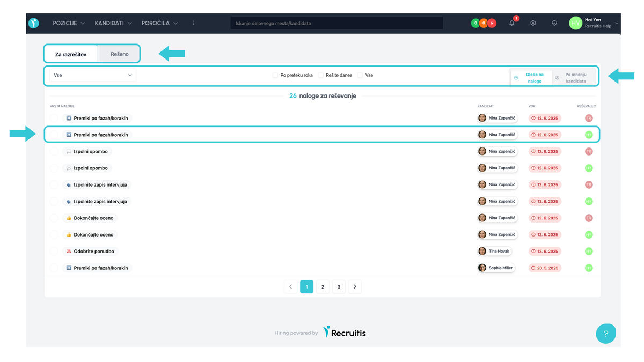Open the notifications bell
The image size is (644, 362).
coord(512,23)
